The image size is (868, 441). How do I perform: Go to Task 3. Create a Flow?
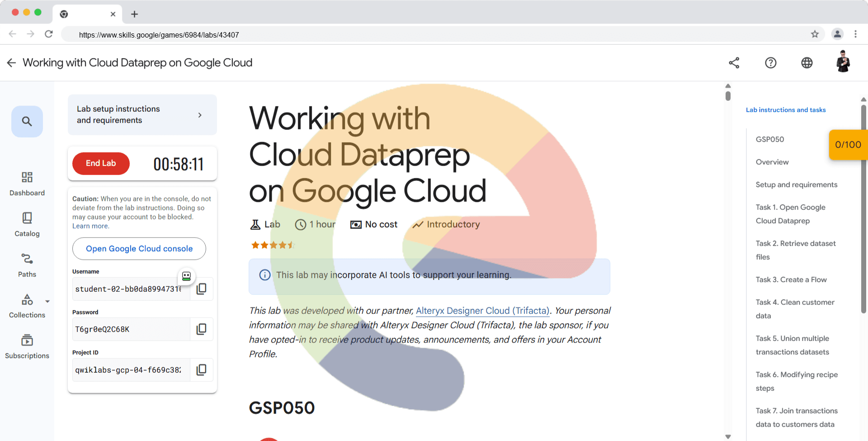[791, 280]
